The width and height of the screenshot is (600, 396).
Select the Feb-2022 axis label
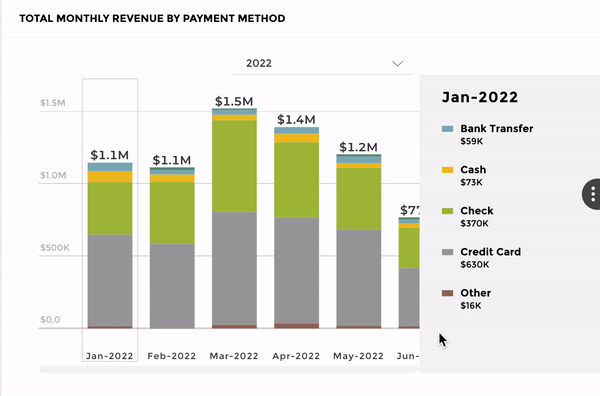pos(171,356)
